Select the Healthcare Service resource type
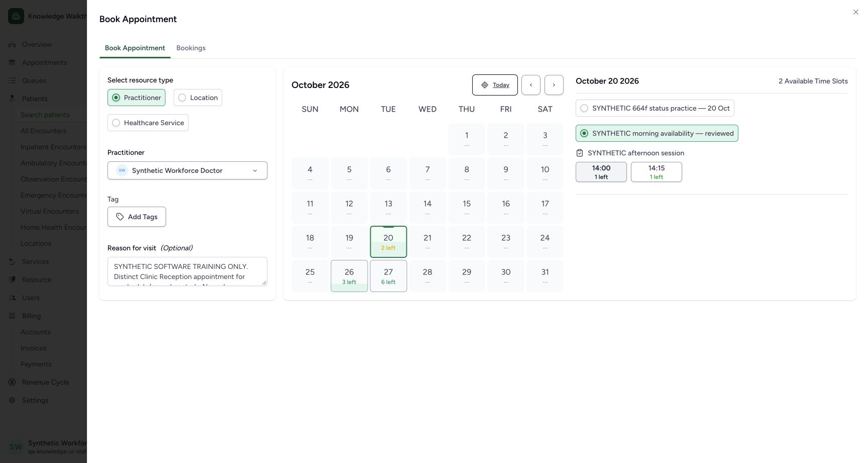This screenshot has width=868, height=463. [148, 123]
